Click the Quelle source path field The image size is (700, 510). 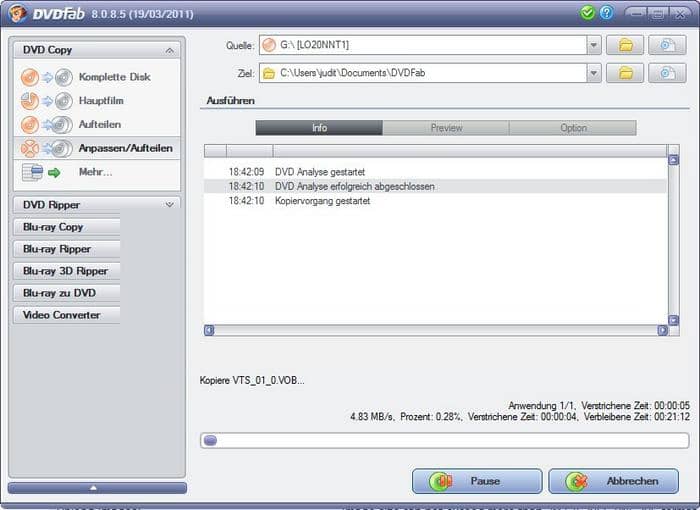coord(423,45)
